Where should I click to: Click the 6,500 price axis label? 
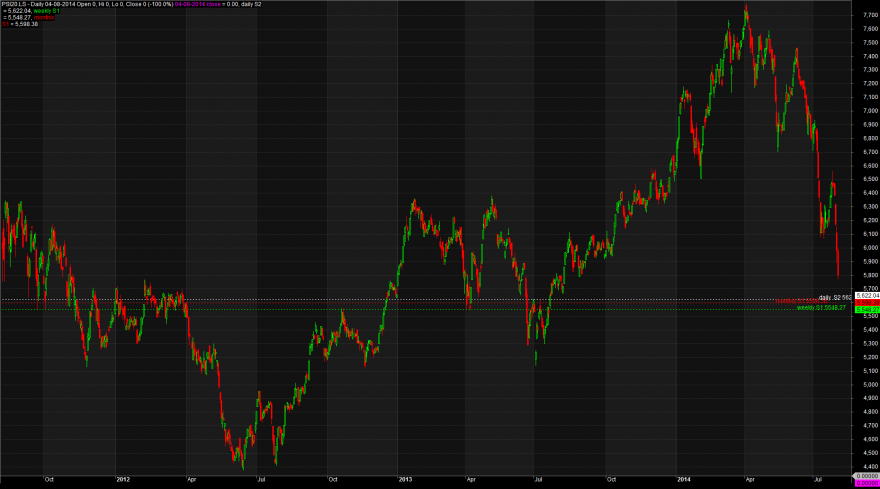tap(870, 179)
